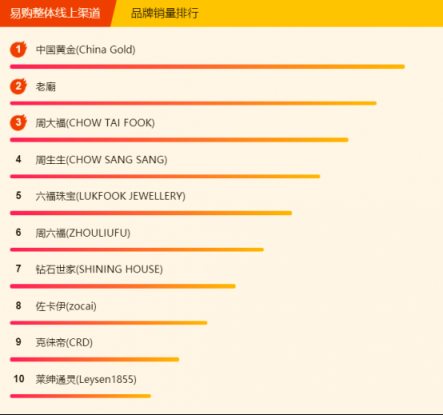Viewport: 443px width, 415px height.
Task: Click the 克徕帝(CRD) brand name
Action: pyautogui.click(x=64, y=342)
